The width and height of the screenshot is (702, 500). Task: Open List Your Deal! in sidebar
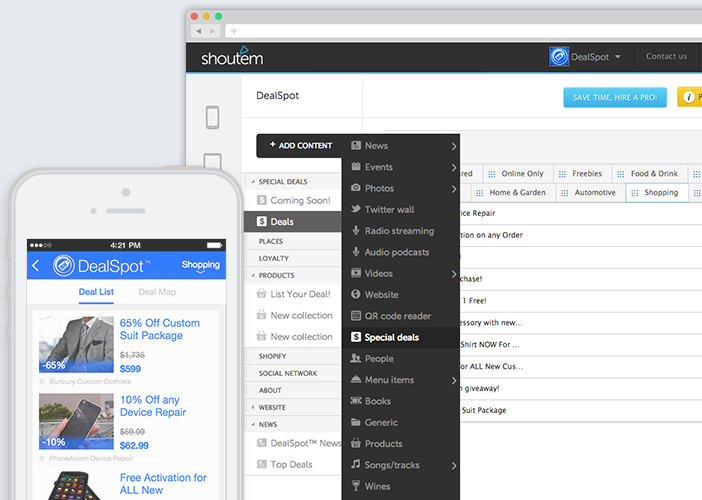click(293, 294)
